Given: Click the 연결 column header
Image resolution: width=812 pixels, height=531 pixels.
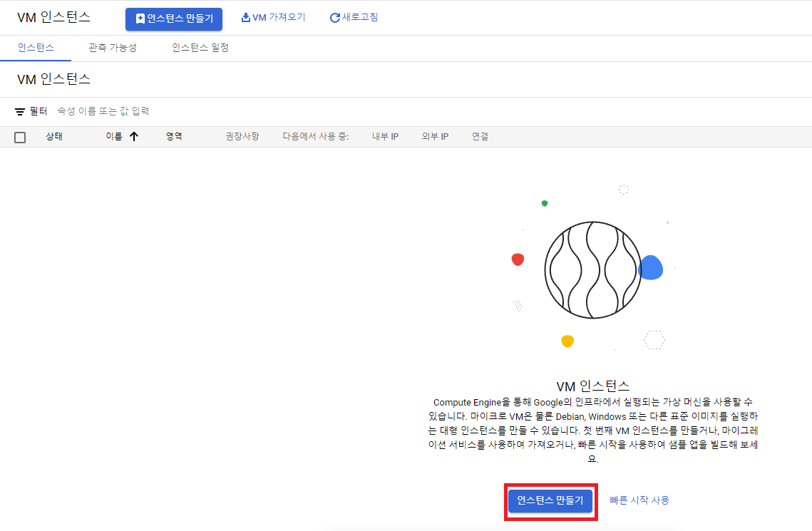Looking at the screenshot, I should coord(480,137).
